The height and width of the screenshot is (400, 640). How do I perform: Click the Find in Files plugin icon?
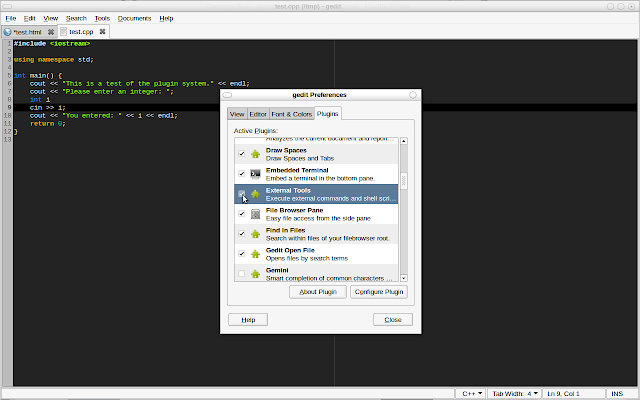tap(256, 234)
